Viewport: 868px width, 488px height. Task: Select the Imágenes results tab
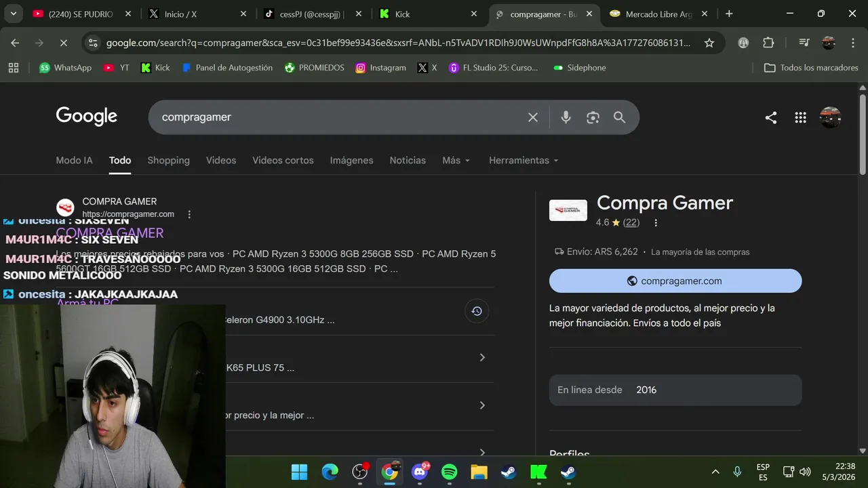(x=351, y=161)
